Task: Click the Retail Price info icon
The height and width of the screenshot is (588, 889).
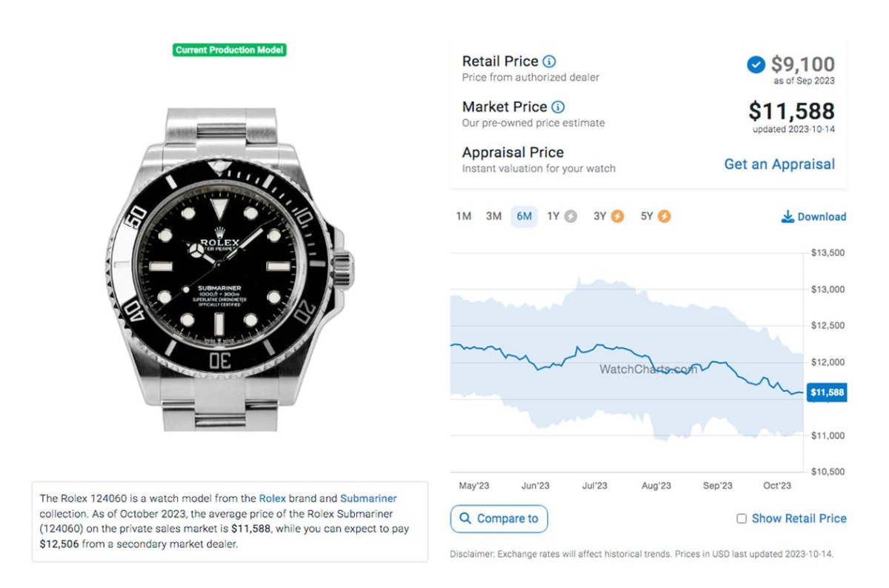Action: click(549, 61)
